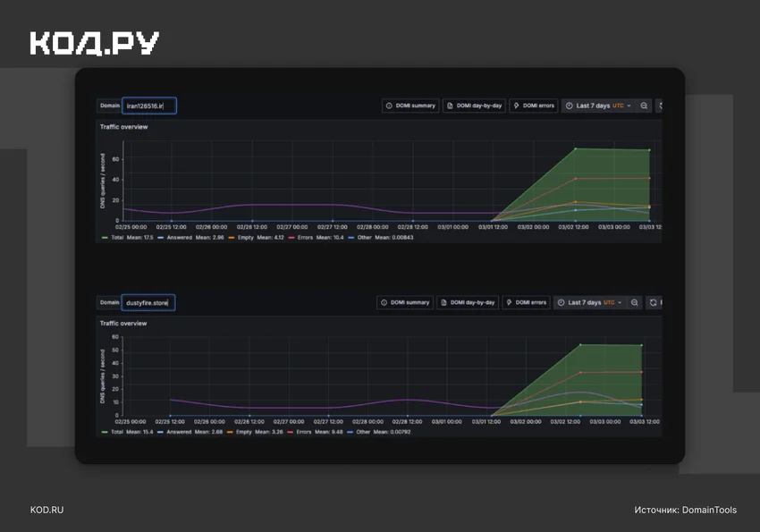Refresh the dustyfire.store dashboard
Screen dimensions: 760x532
point(654,302)
